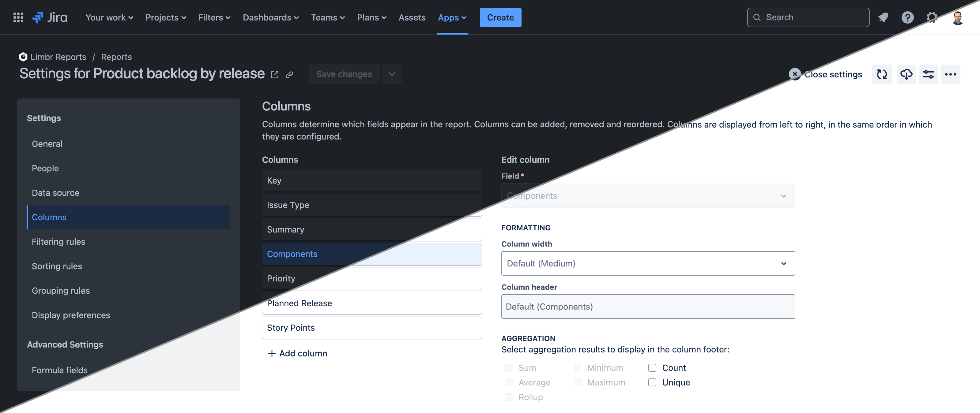Select the Planned Release column row
980x413 pixels.
(372, 303)
